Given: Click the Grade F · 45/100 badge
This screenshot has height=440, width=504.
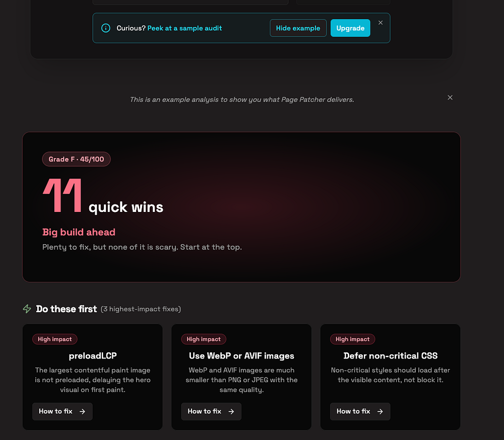Looking at the screenshot, I should [x=76, y=159].
